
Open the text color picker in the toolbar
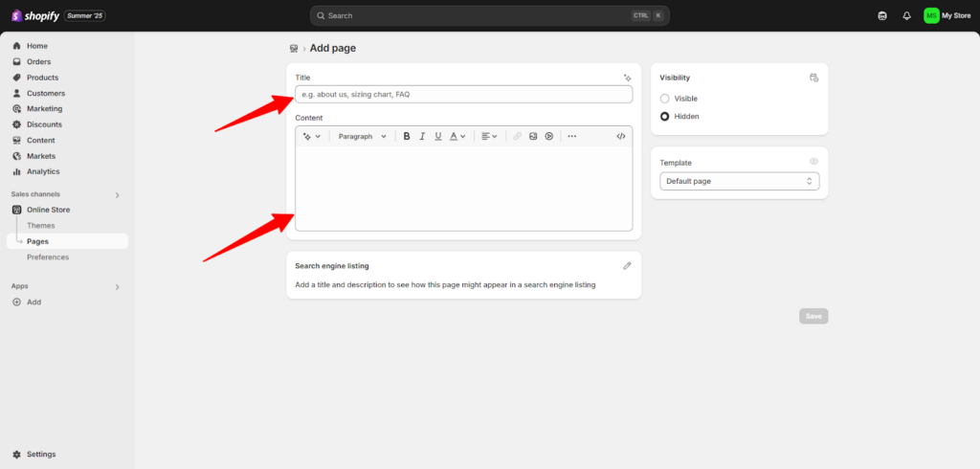click(x=457, y=137)
